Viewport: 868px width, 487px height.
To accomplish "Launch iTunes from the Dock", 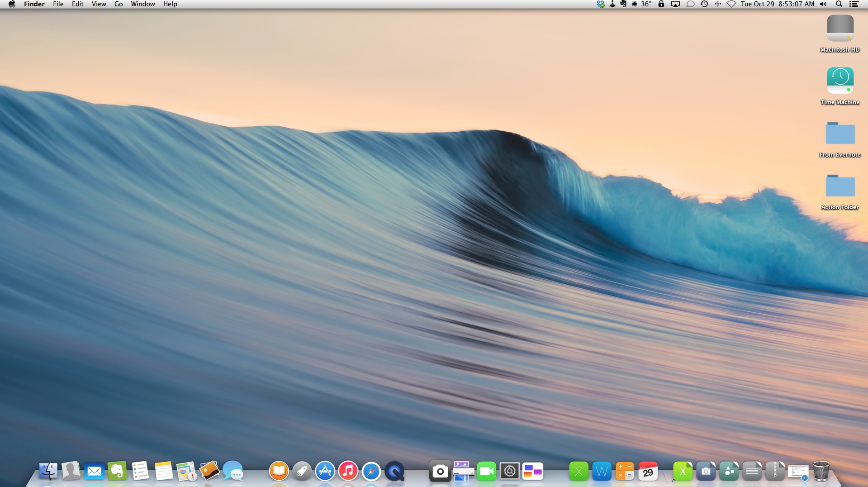I will click(x=348, y=471).
